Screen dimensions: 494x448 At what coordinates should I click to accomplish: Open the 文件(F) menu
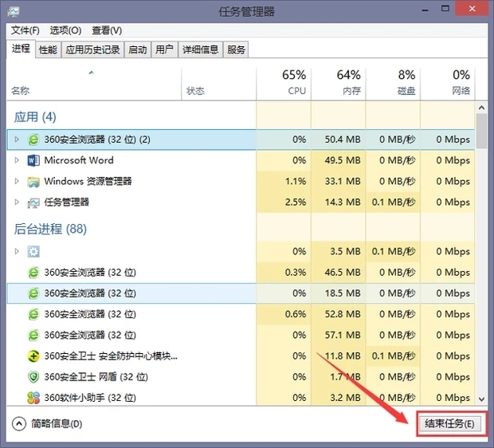click(25, 30)
